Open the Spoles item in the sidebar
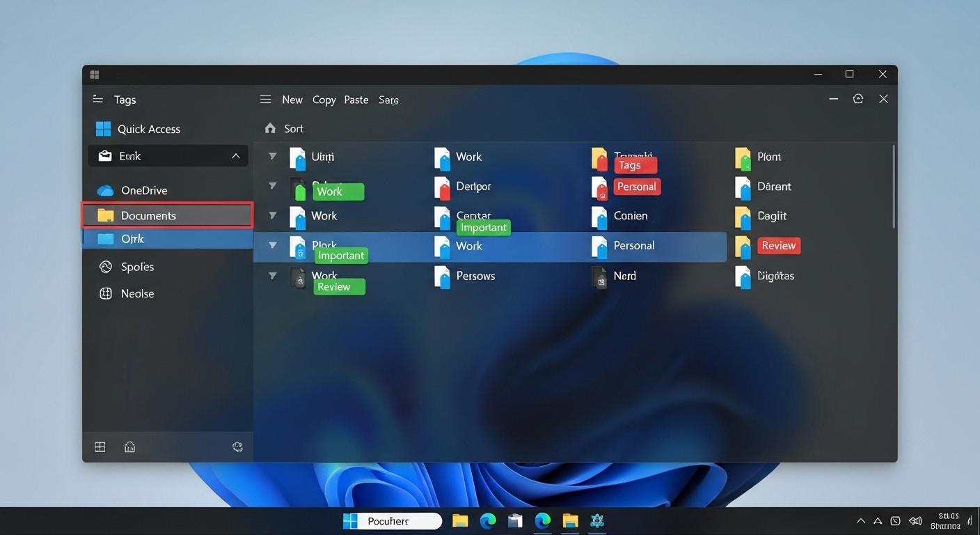 click(126, 266)
